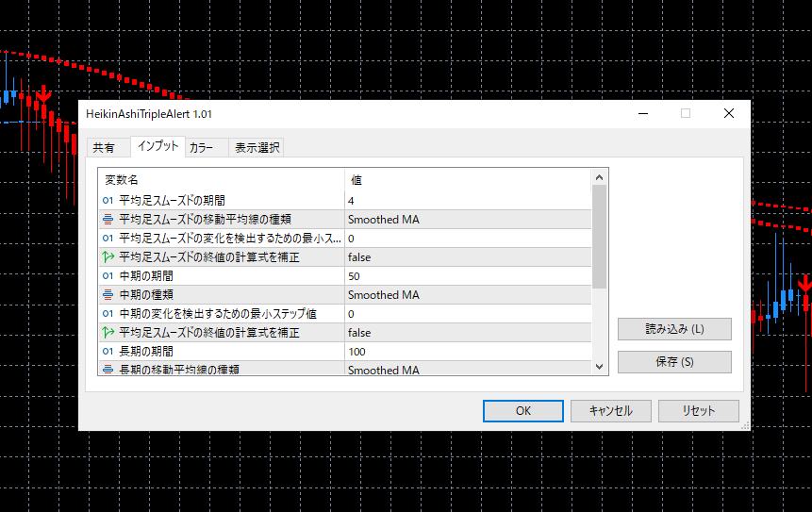812x512 pixels.
Task: Click the boolean icon in the row below 中期の変化を検出するための最小ステップ値
Action: (x=108, y=332)
